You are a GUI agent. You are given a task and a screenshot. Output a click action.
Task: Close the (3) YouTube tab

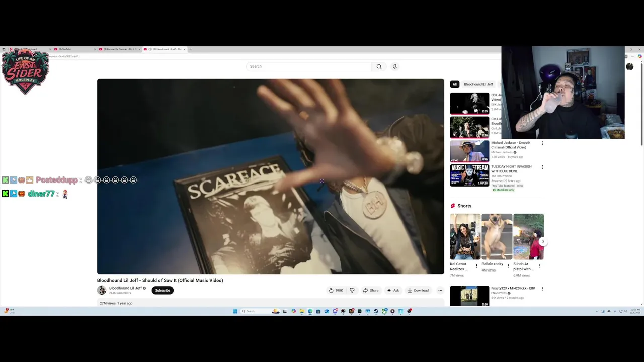click(95, 49)
